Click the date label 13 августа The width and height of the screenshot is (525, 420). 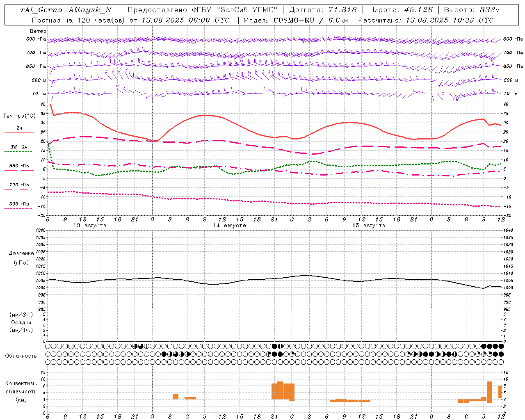click(90, 226)
